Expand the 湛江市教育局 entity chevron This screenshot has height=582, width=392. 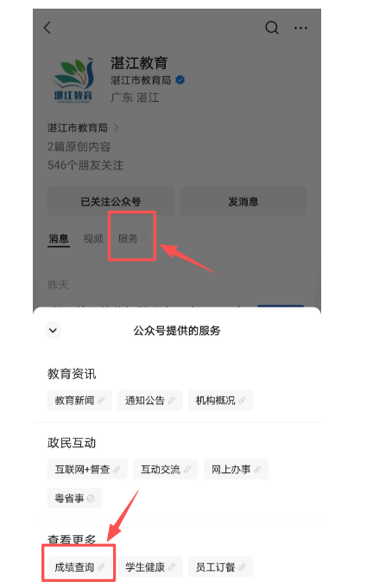coord(117,128)
